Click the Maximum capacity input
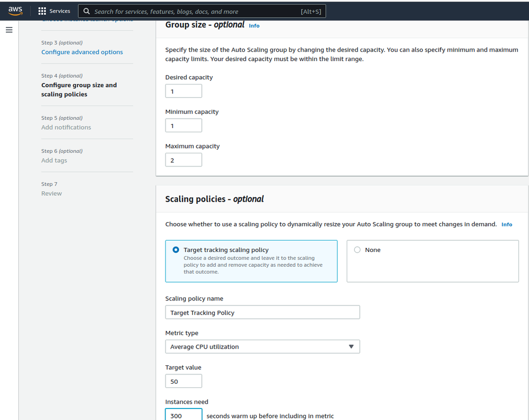 pos(183,160)
